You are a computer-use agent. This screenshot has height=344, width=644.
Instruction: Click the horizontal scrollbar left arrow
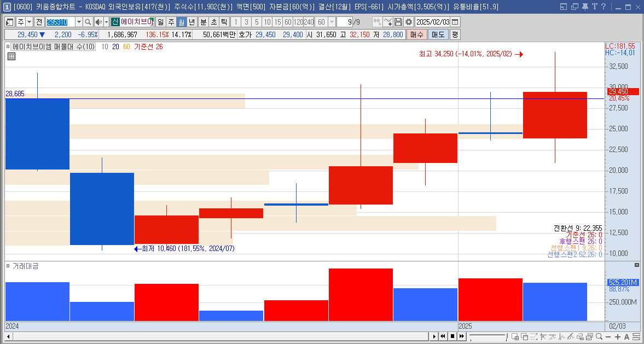pos(8,336)
